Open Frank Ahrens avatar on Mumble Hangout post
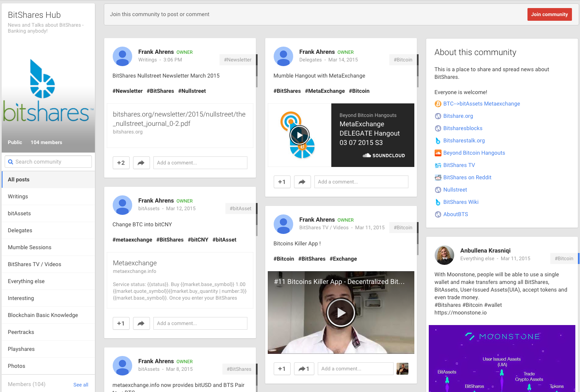Viewport: 580px width, 392px height. [283, 56]
